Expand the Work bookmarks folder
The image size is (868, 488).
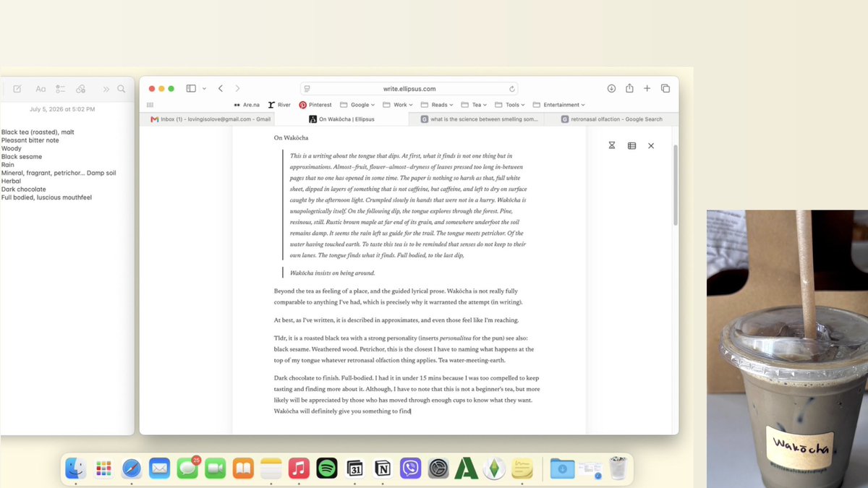click(397, 105)
